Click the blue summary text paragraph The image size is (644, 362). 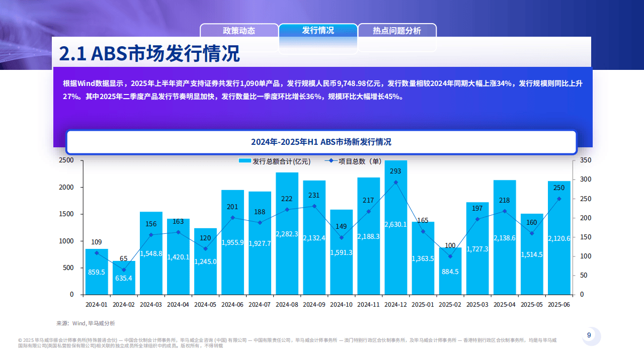(322, 90)
